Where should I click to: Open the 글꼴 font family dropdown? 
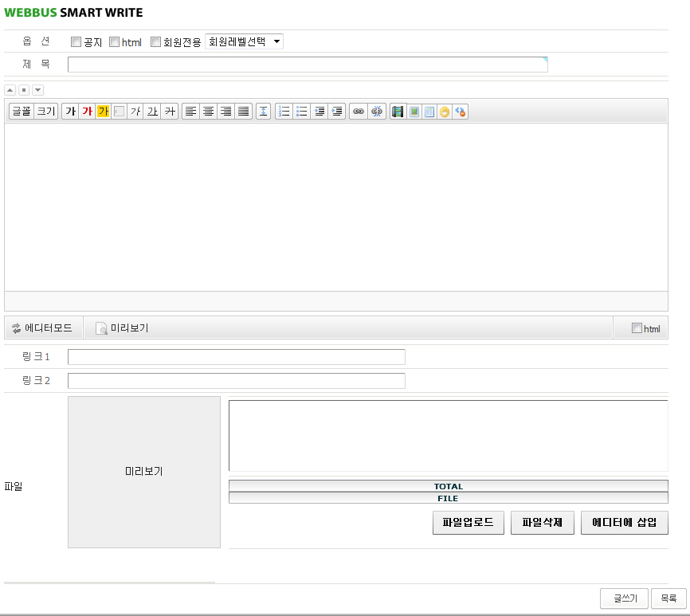click(x=21, y=112)
